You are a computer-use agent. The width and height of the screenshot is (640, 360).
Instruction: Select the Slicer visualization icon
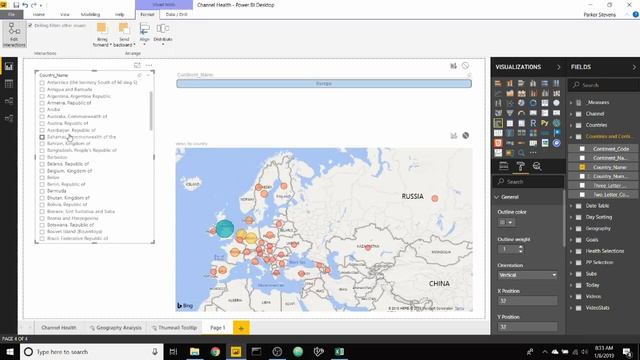[x=498, y=123]
